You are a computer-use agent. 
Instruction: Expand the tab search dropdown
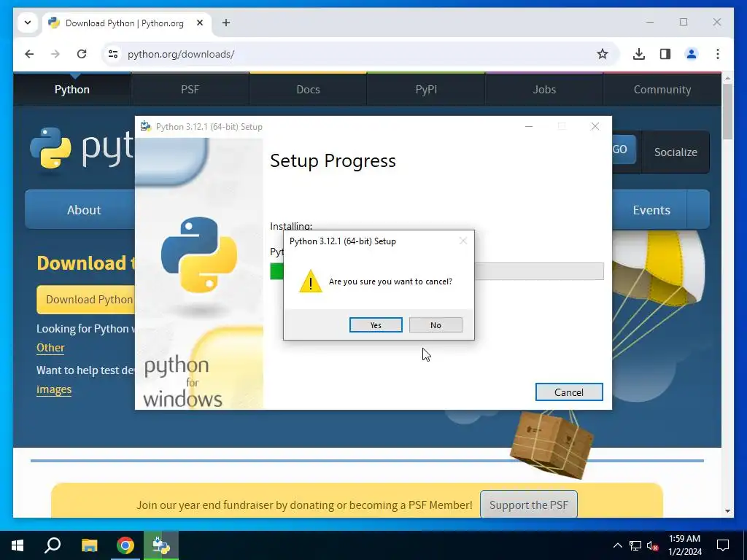click(28, 23)
